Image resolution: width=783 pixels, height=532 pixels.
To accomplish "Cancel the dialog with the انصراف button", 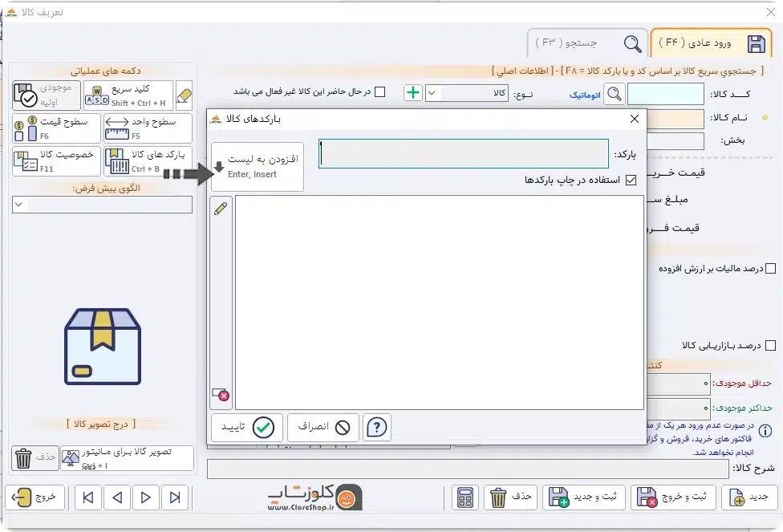I will 323,428.
